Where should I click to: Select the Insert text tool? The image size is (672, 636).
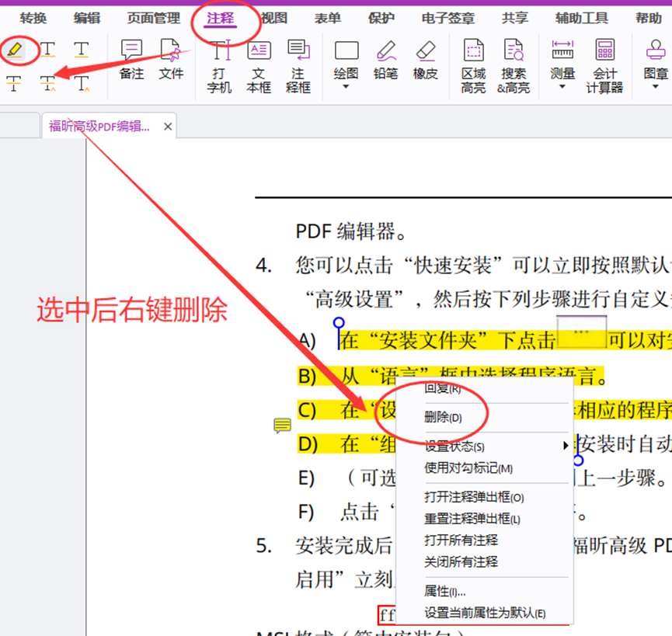[x=82, y=83]
